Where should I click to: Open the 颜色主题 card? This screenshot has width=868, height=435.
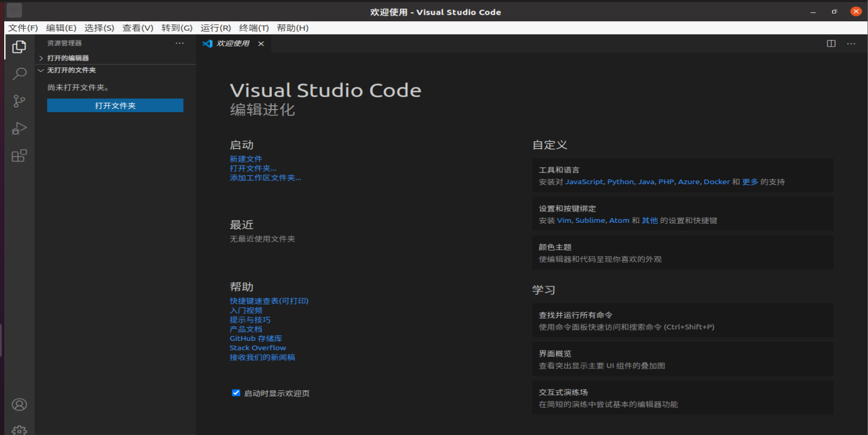683,252
